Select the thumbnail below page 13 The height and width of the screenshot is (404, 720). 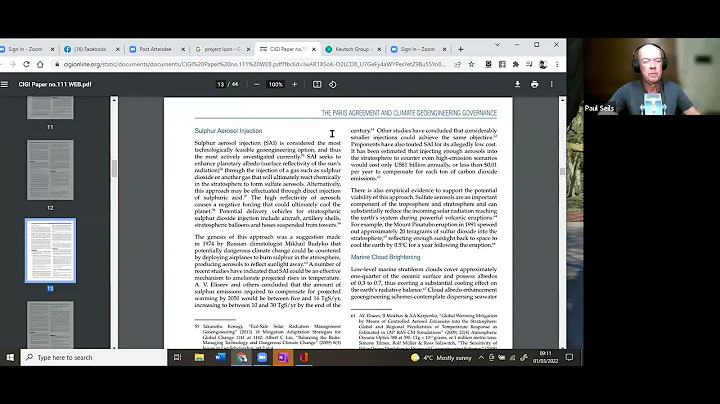pyautogui.click(x=50, y=325)
